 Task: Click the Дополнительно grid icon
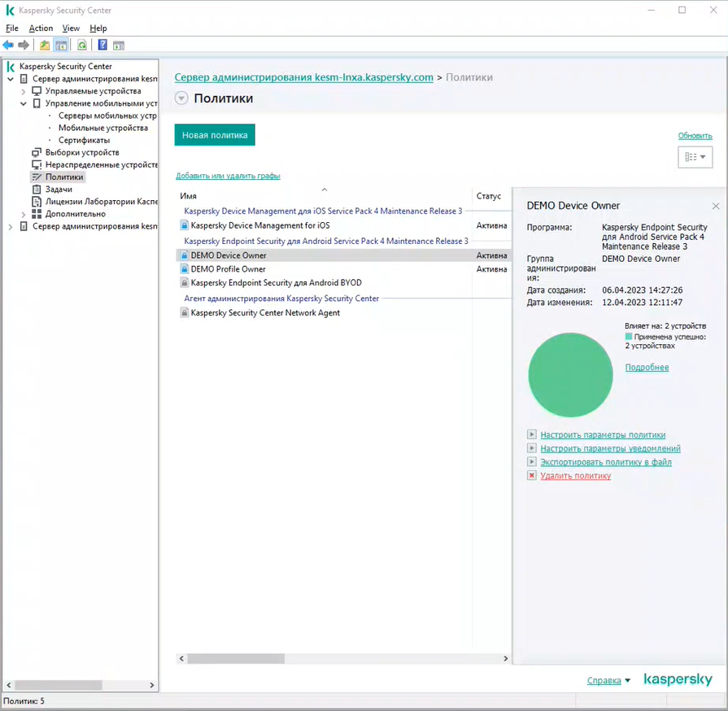[37, 214]
